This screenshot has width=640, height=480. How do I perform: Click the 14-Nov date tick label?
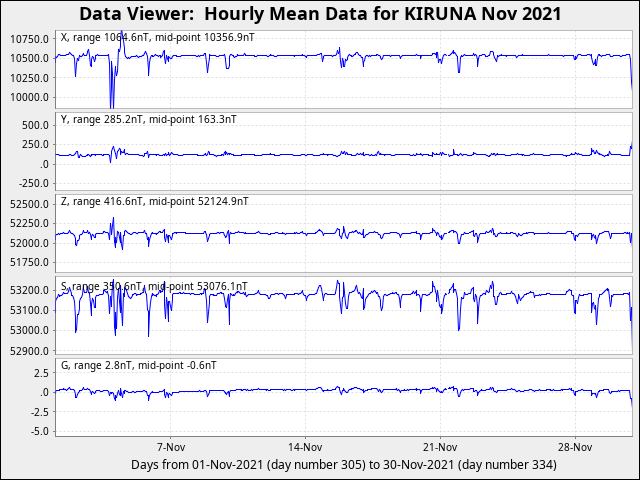pos(304,447)
